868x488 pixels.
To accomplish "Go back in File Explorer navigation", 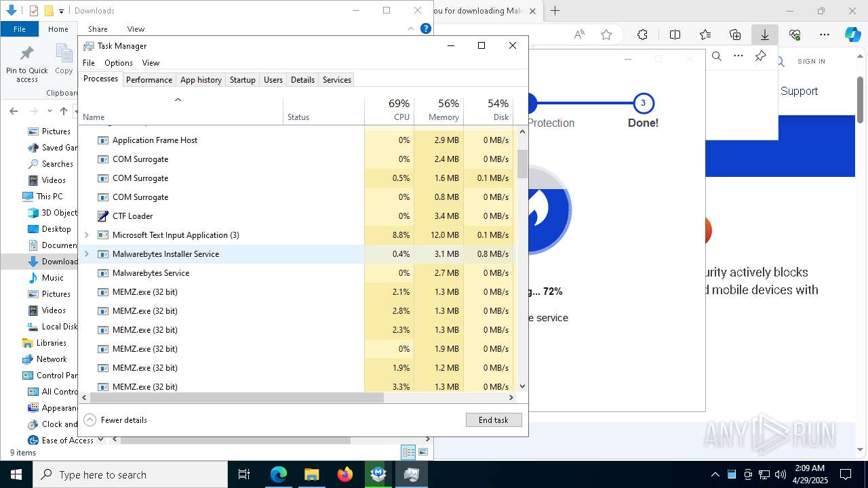I will click(14, 111).
